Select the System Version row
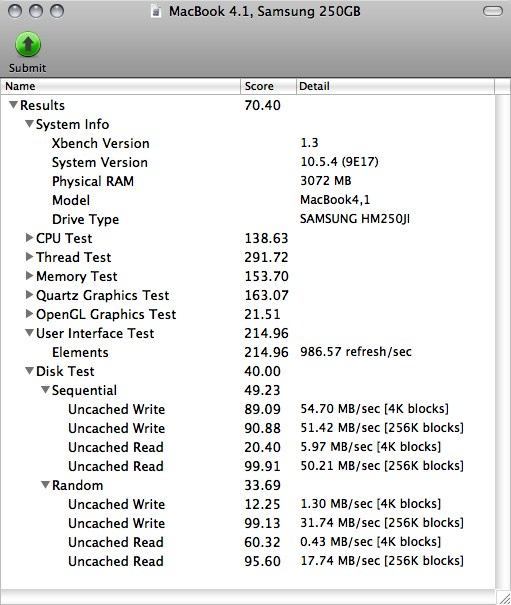The height and width of the screenshot is (605, 511). pos(248,162)
